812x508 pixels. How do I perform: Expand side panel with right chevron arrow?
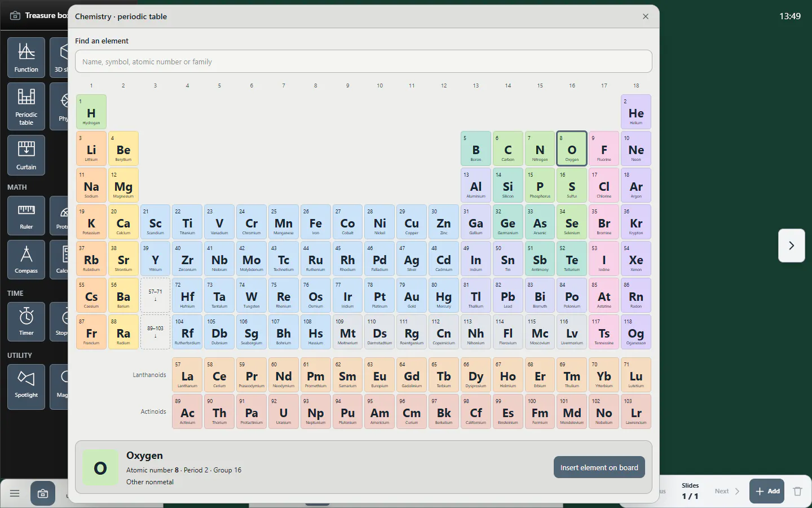791,246
